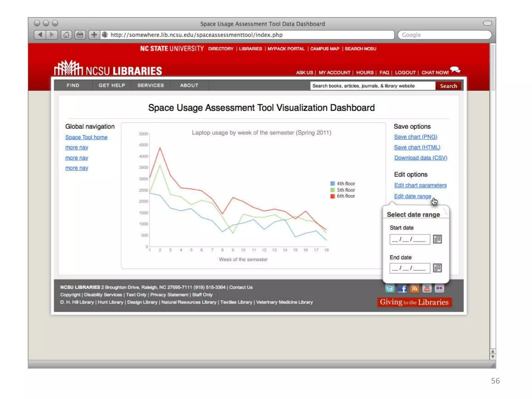The image size is (532, 399).
Task: Click into the Start date input field
Action: point(410,239)
